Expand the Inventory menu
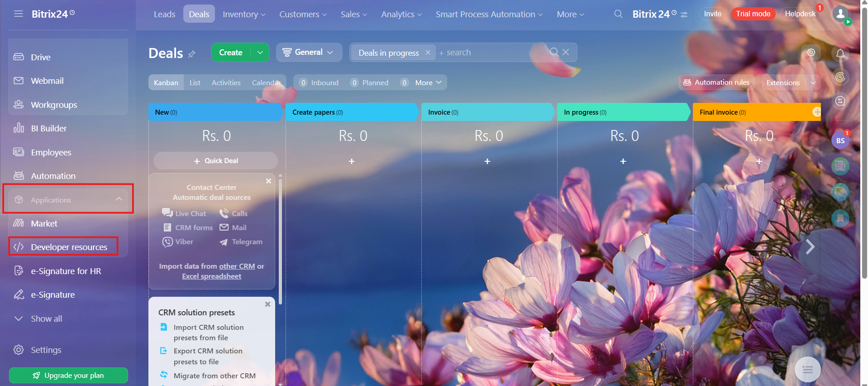The height and width of the screenshot is (386, 868). click(x=244, y=14)
